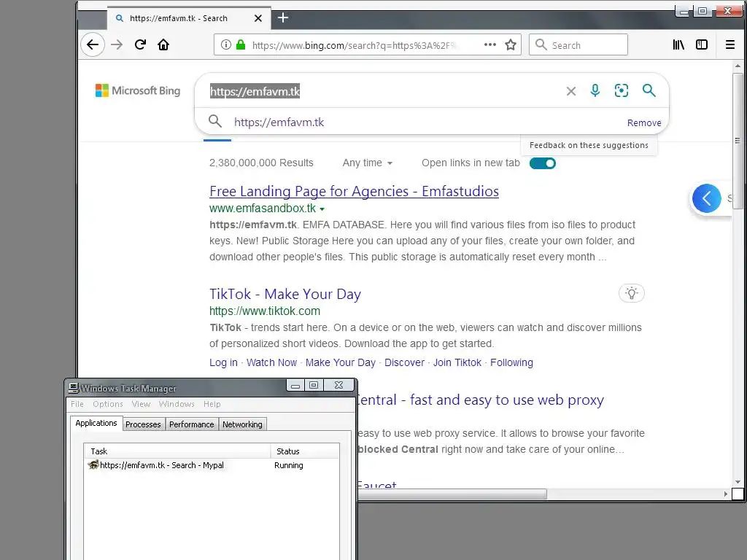The height and width of the screenshot is (560, 747).
Task: Click the Bing search text box
Action: tap(381, 91)
